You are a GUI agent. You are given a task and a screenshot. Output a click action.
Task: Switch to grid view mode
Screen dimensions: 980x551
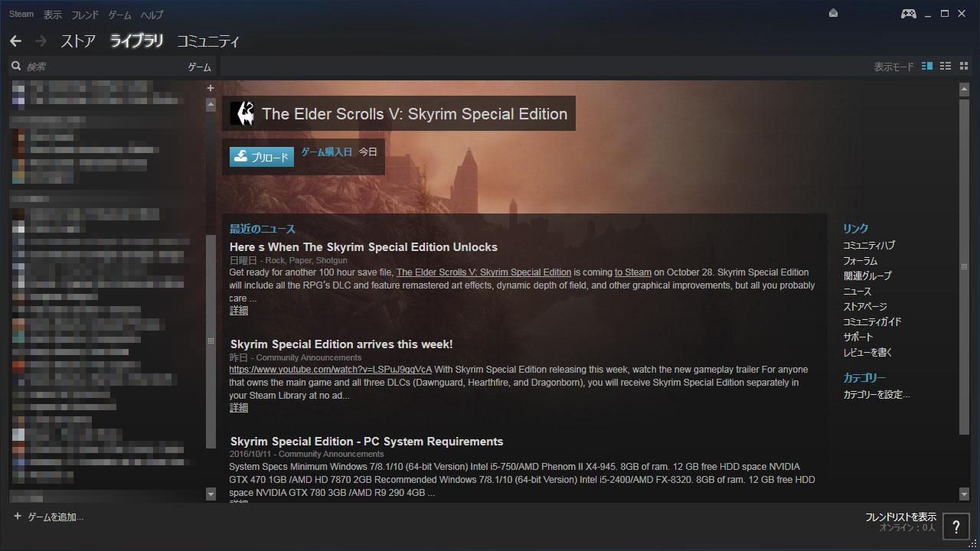[963, 67]
